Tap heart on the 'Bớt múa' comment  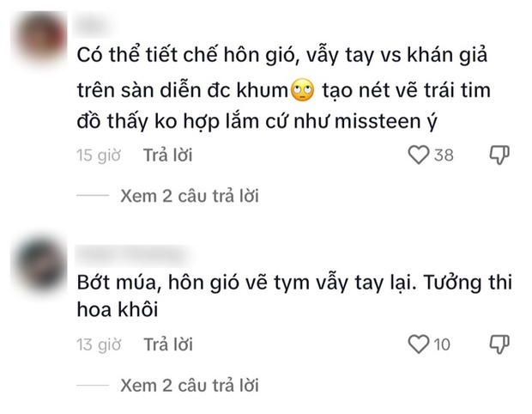point(418,344)
